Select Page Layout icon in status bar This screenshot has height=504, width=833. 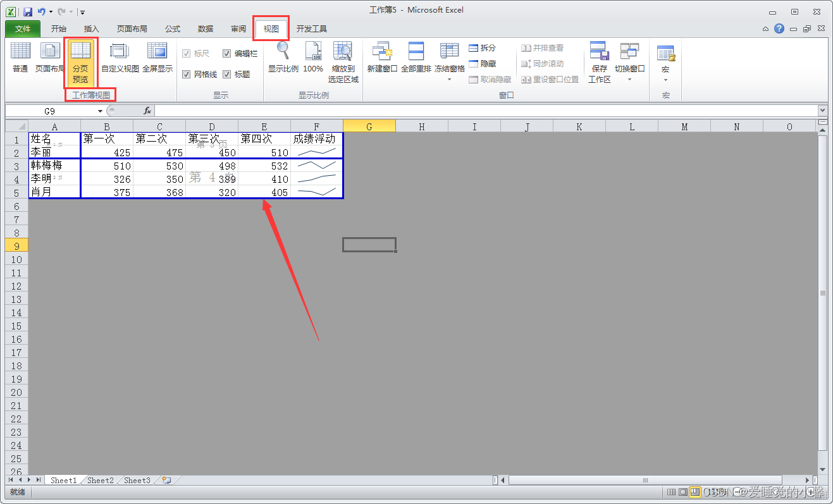[683, 492]
